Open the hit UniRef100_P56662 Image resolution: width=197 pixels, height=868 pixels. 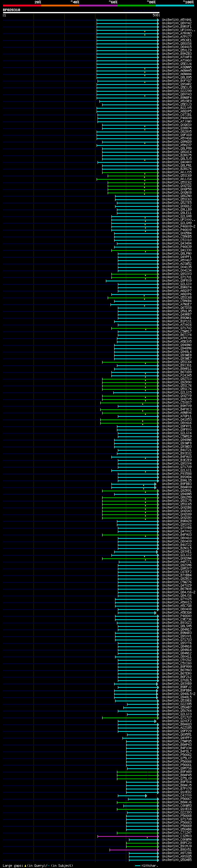[176, 755]
